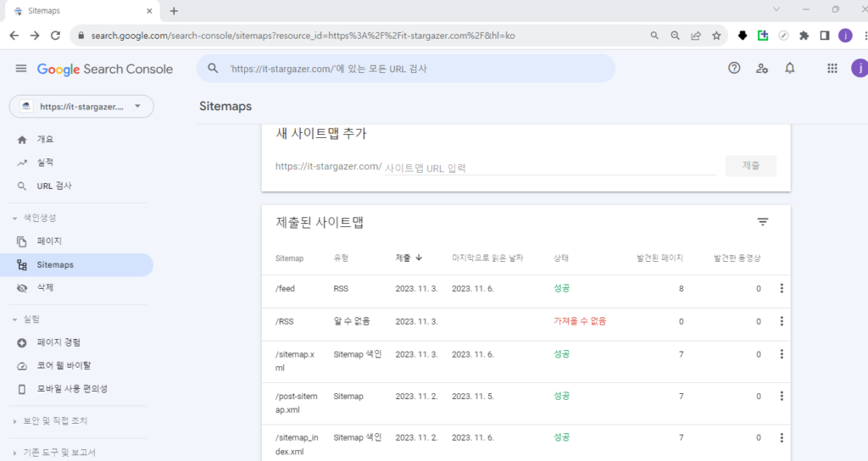The image size is (868, 461).
Task: Click the /sitemap.xml entry
Action: pyautogui.click(x=295, y=361)
